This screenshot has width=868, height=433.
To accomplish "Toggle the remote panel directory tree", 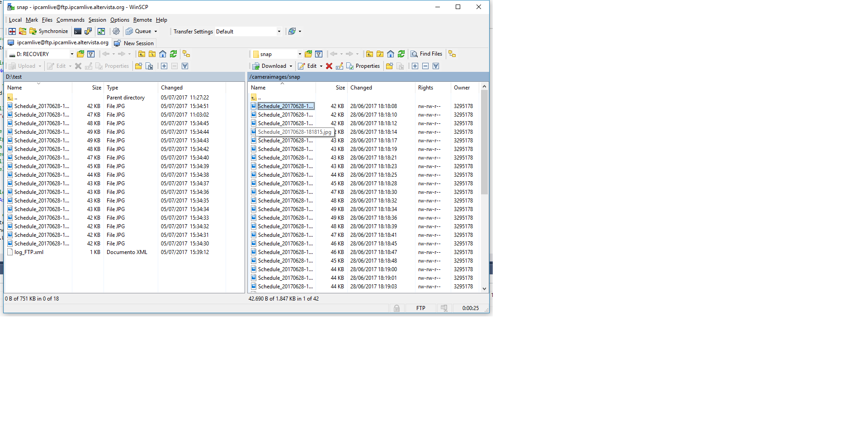I will click(x=452, y=54).
